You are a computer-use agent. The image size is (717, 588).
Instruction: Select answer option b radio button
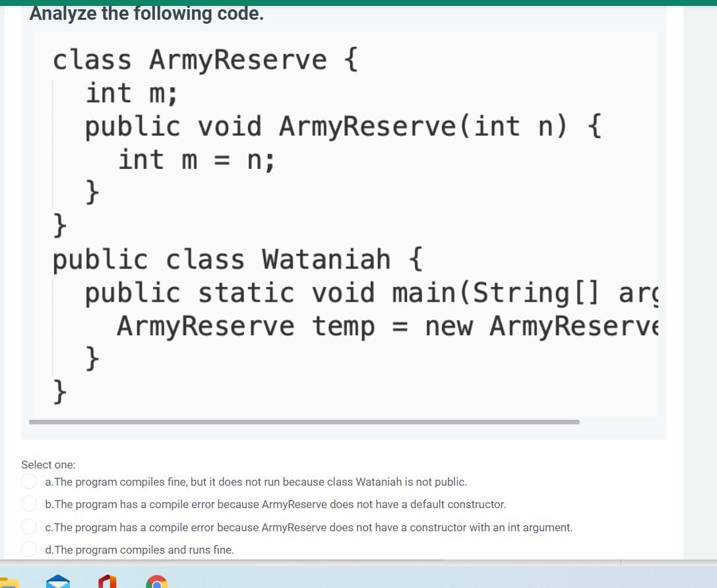tap(29, 504)
